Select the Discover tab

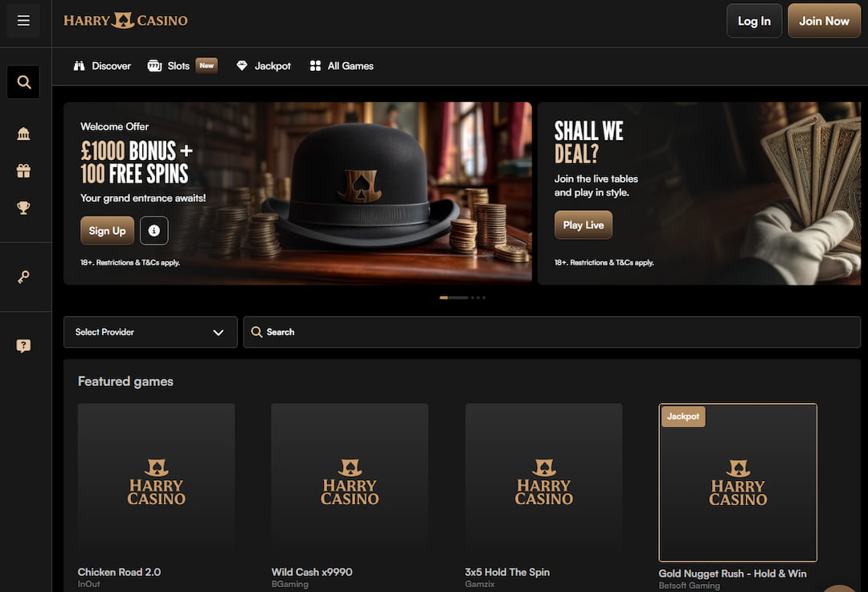[102, 66]
